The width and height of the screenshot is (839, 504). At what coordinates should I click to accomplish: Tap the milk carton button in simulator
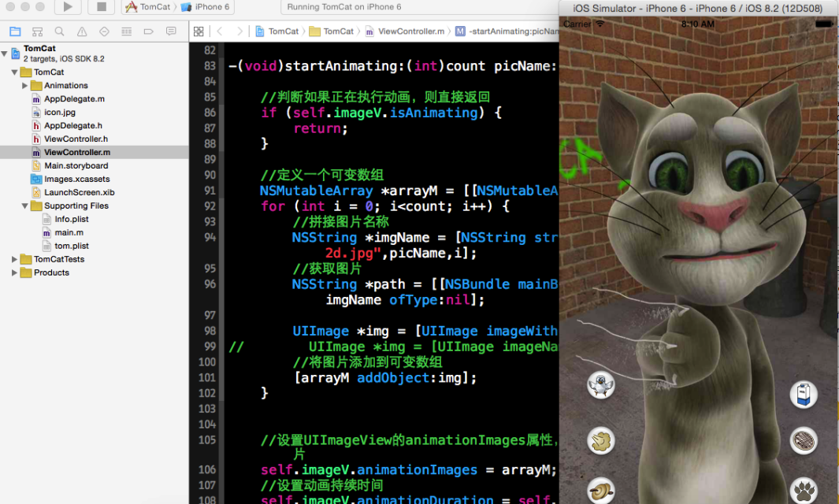(x=803, y=395)
